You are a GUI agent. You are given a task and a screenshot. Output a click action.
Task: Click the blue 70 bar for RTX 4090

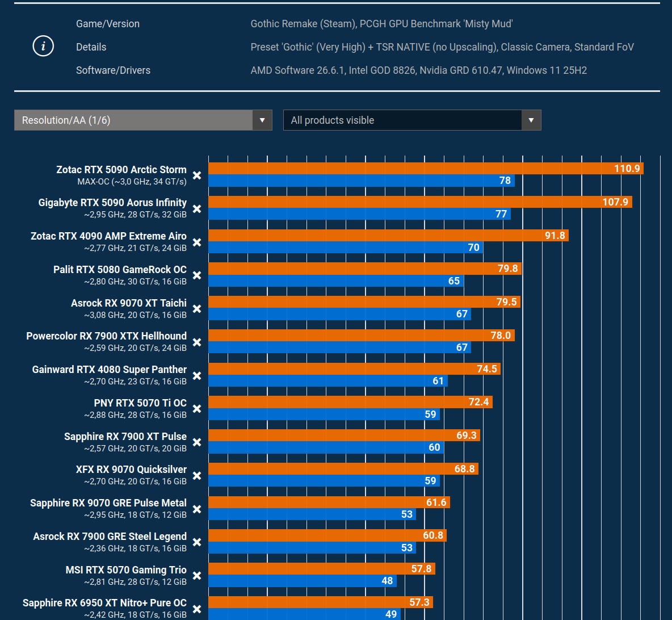pos(346,248)
